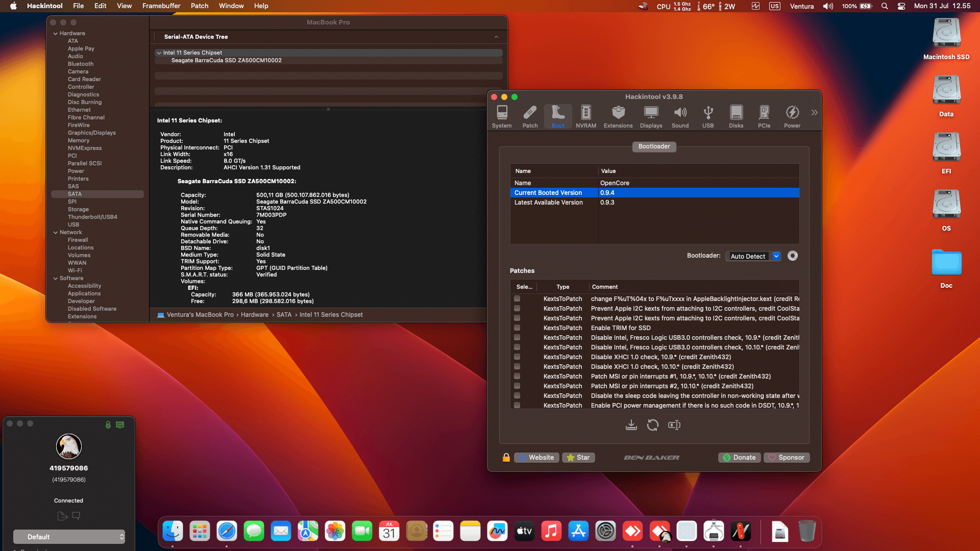The height and width of the screenshot is (551, 980).
Task: Open the Disks section in Hackintool
Action: point(736,116)
